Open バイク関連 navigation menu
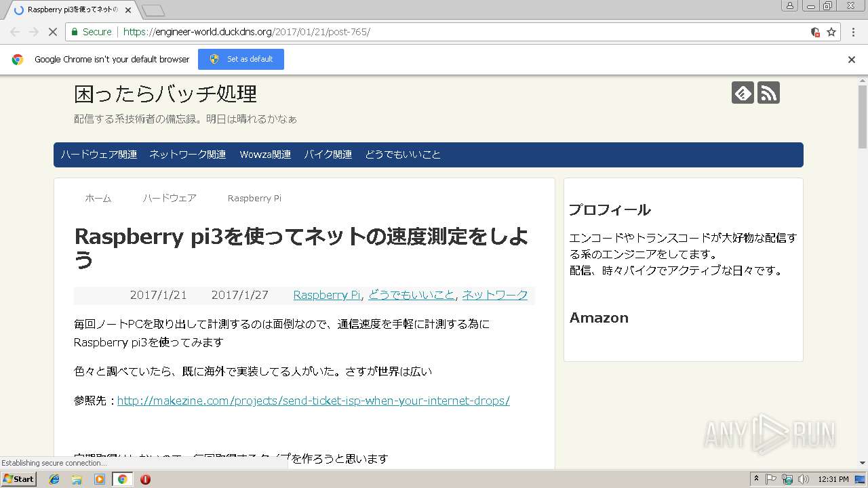This screenshot has height=488, width=868. (328, 155)
